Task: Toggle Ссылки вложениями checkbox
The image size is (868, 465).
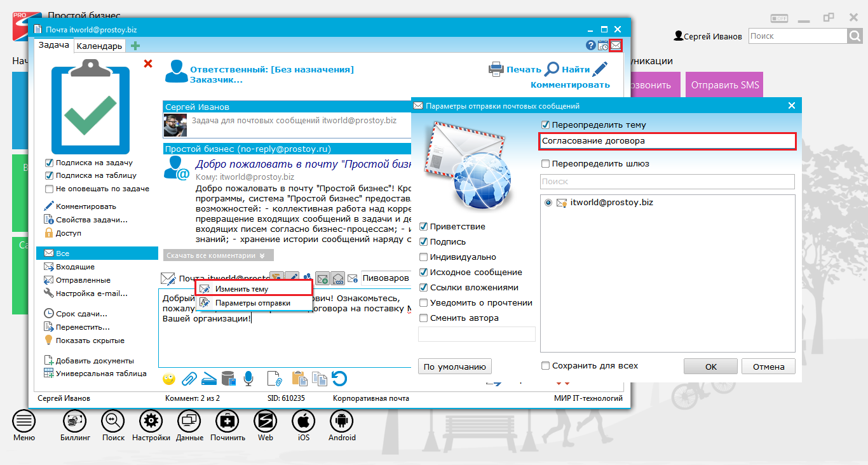Action: (423, 288)
